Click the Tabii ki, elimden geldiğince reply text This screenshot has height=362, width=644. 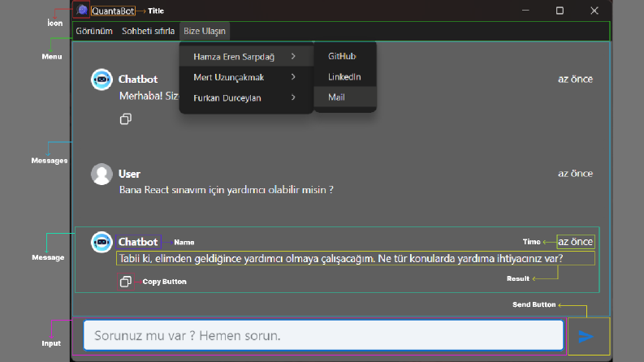coord(341,259)
